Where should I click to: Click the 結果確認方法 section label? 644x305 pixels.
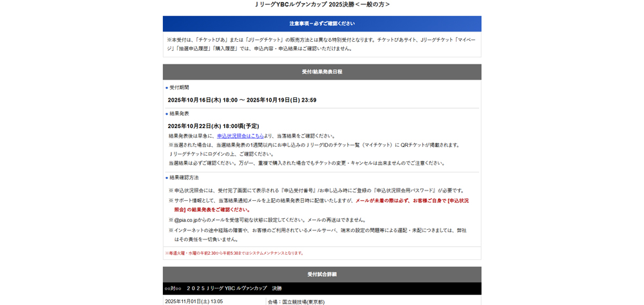(x=184, y=178)
